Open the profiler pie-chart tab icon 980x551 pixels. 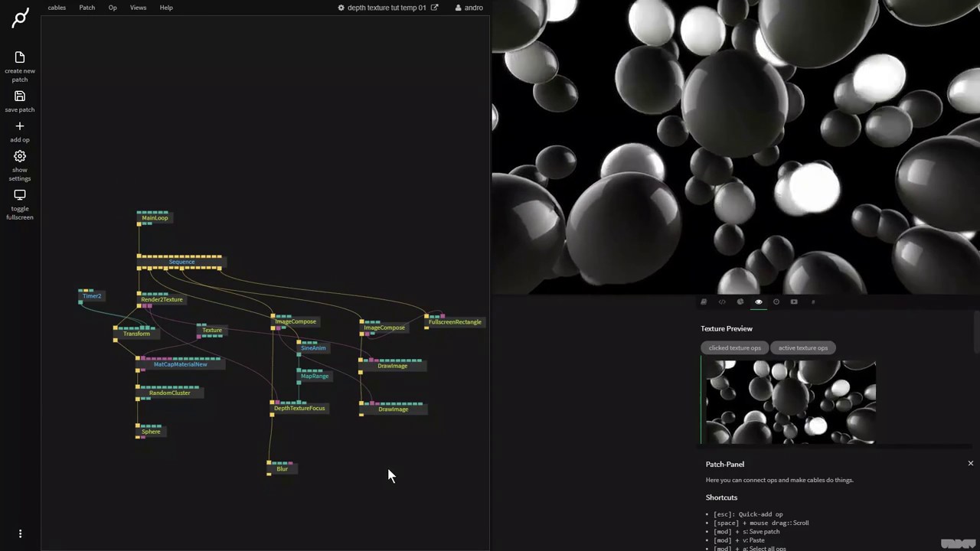click(x=740, y=302)
